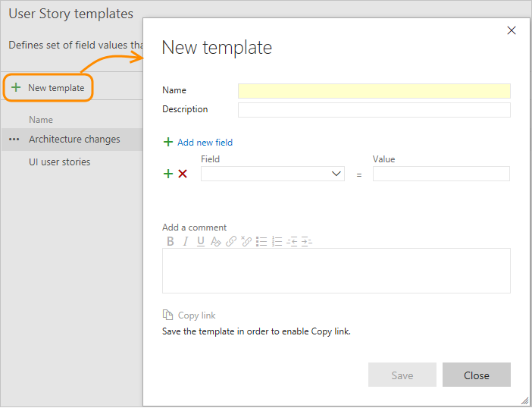Toggle bold formatting in comment toolbar
532x408 pixels.
coord(171,241)
